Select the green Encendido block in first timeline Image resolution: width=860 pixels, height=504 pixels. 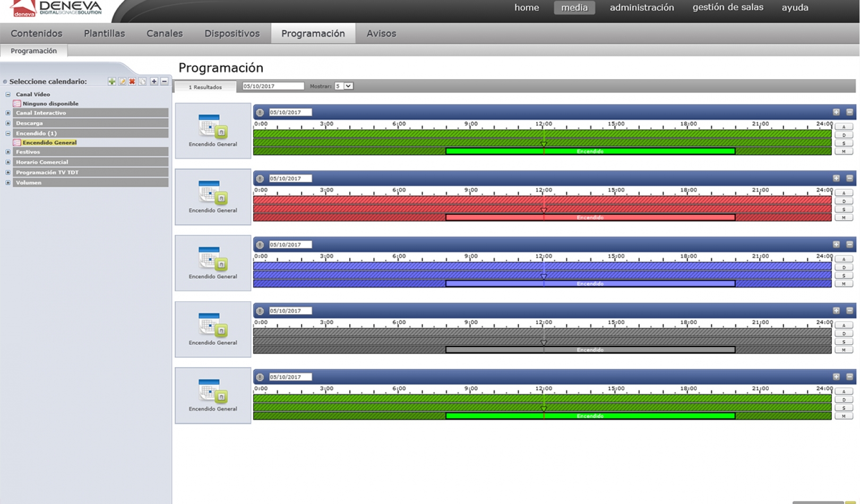[590, 151]
